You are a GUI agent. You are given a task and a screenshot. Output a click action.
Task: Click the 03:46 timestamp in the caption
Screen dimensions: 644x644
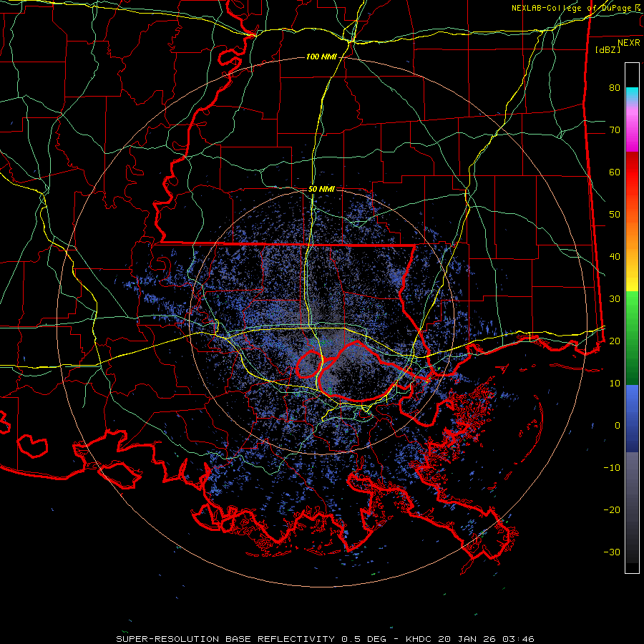pyautogui.click(x=519, y=639)
